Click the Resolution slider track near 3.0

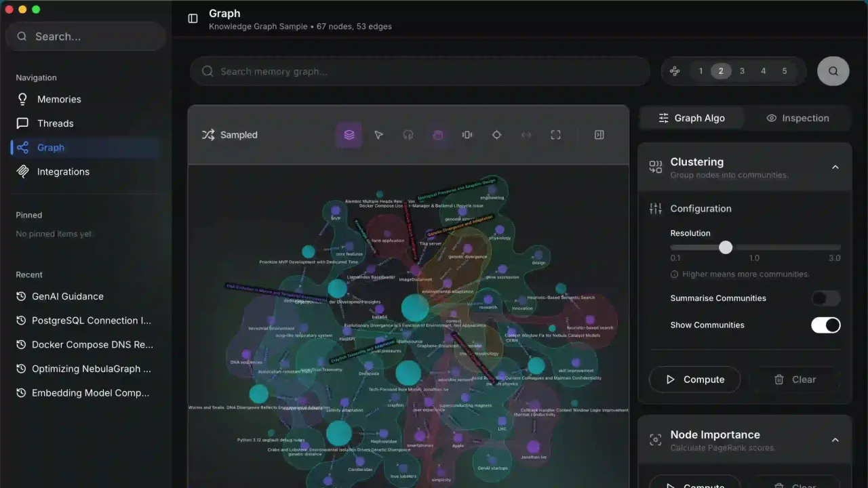tap(835, 247)
